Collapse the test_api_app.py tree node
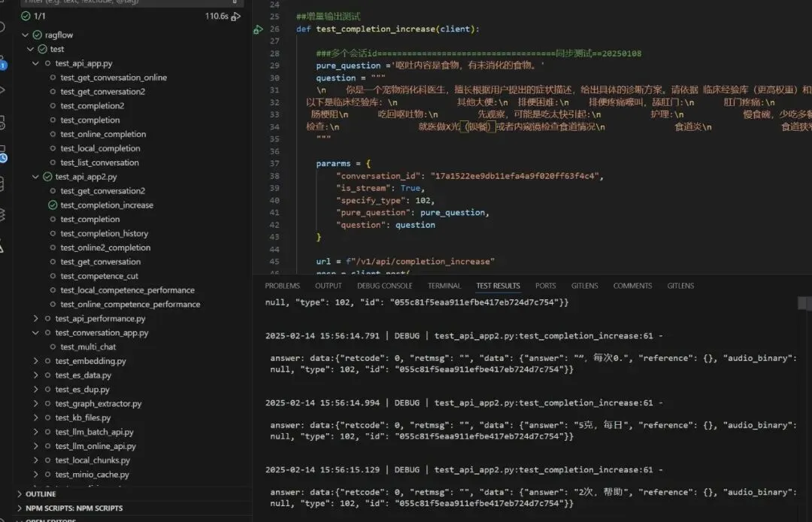The image size is (812, 522). coord(35,63)
